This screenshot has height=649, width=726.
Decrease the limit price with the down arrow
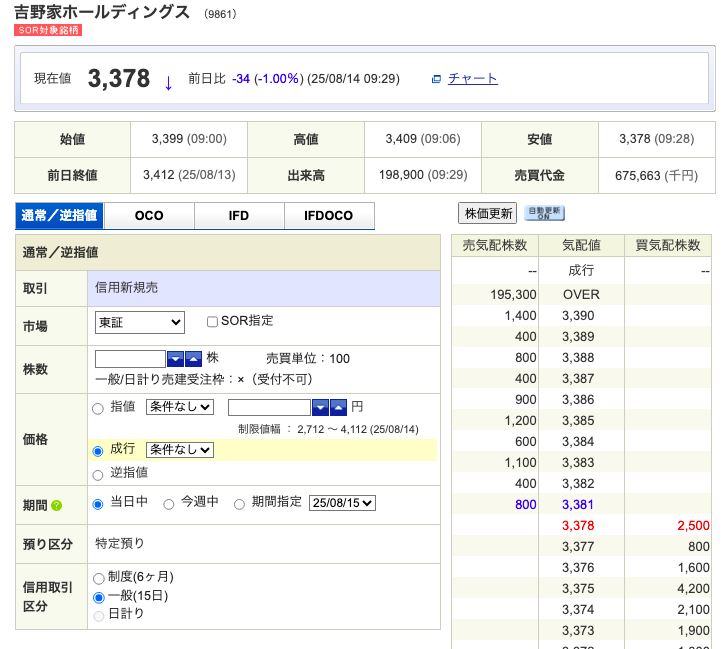coord(320,407)
